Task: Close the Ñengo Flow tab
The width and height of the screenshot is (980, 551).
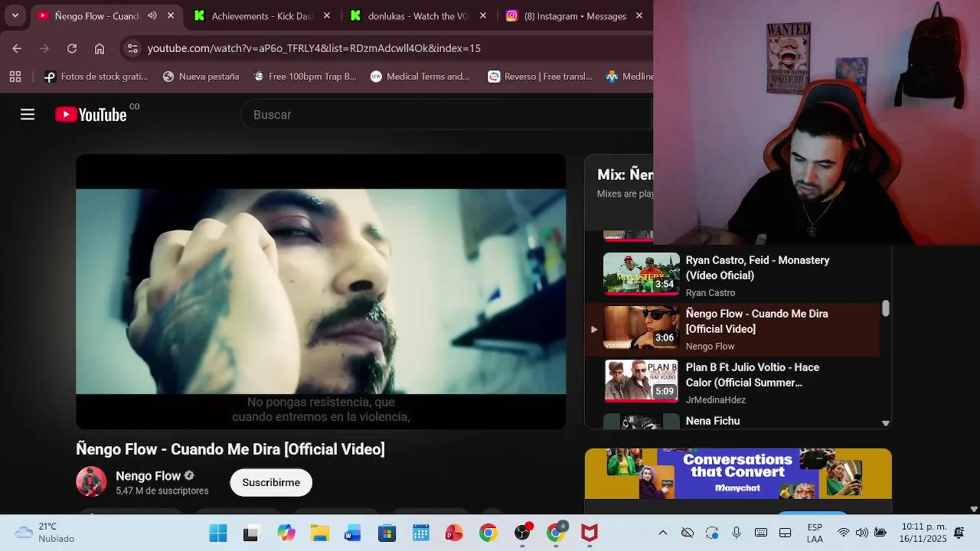Action: pyautogui.click(x=171, y=15)
